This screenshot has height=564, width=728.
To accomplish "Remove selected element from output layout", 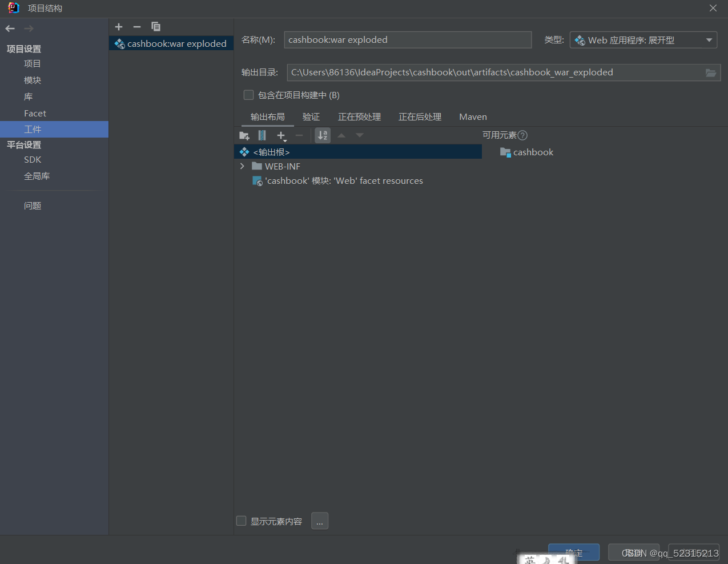I will pos(299,135).
